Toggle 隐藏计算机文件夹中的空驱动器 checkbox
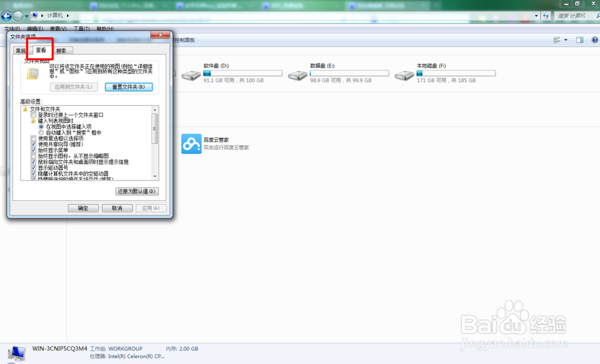This screenshot has height=364, width=600. tap(33, 173)
